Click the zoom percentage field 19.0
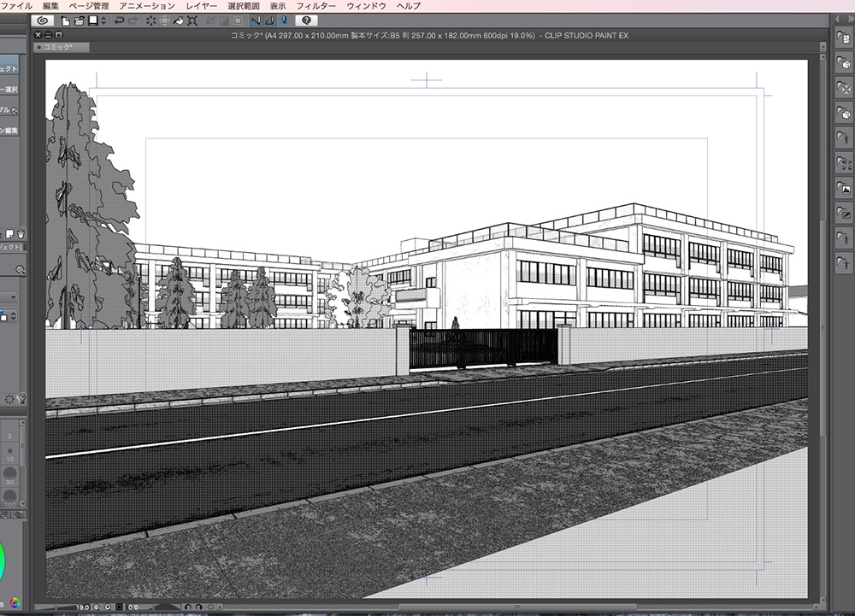 click(x=82, y=607)
